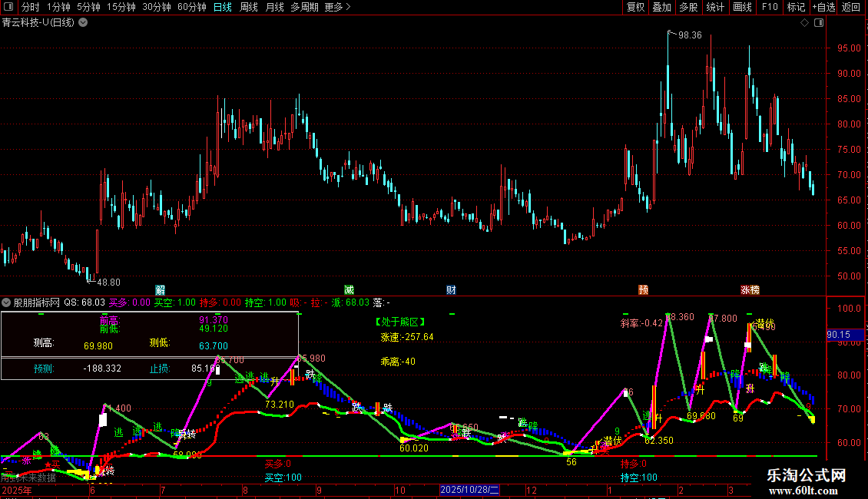Click the 减 marker icon below chart
Viewport: 868px width, 499px height.
pyautogui.click(x=349, y=290)
